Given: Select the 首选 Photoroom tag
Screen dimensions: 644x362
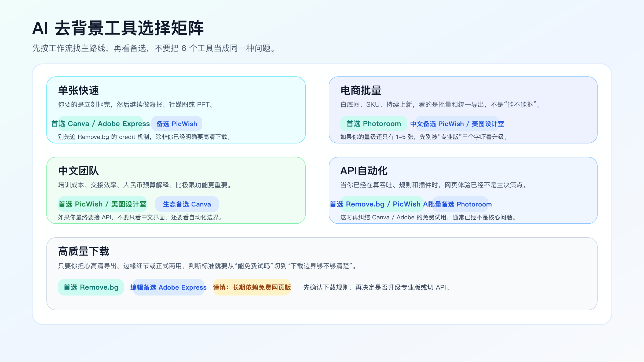Looking at the screenshot, I should tap(374, 124).
